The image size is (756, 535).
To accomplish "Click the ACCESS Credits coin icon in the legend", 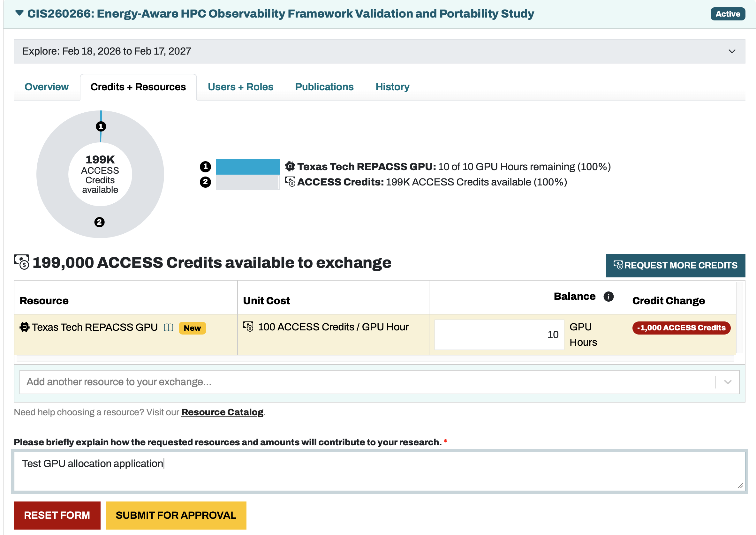I will pos(290,182).
